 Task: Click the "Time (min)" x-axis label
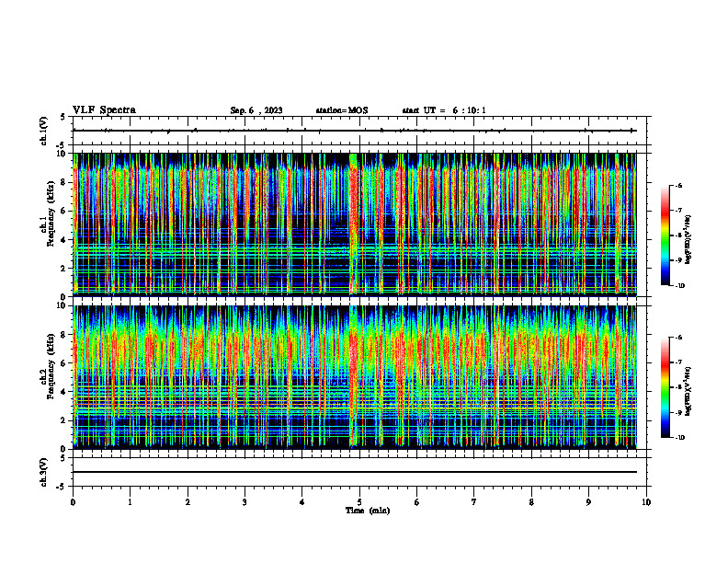(368, 511)
